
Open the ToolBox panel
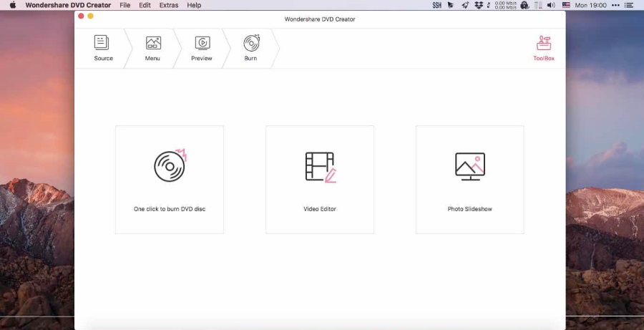[543, 49]
